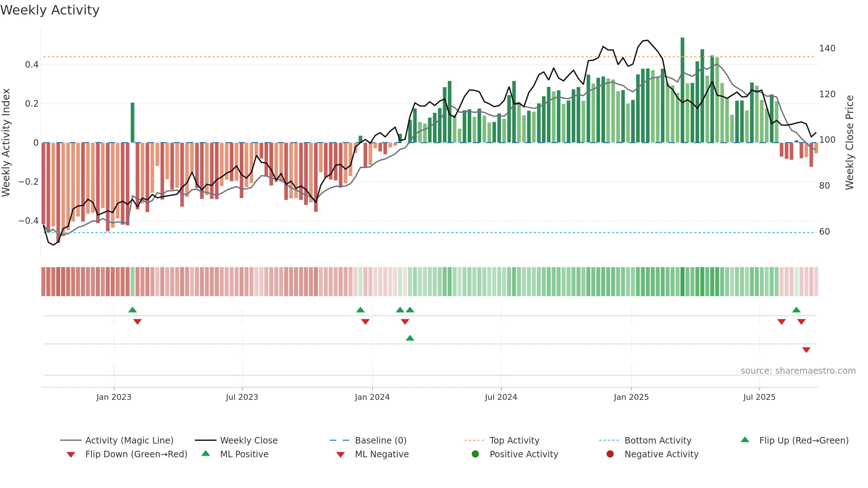Toggle the Flip Down (Green→Red) legend entry
Image resolution: width=868 pixels, height=488 pixels.
point(127,454)
